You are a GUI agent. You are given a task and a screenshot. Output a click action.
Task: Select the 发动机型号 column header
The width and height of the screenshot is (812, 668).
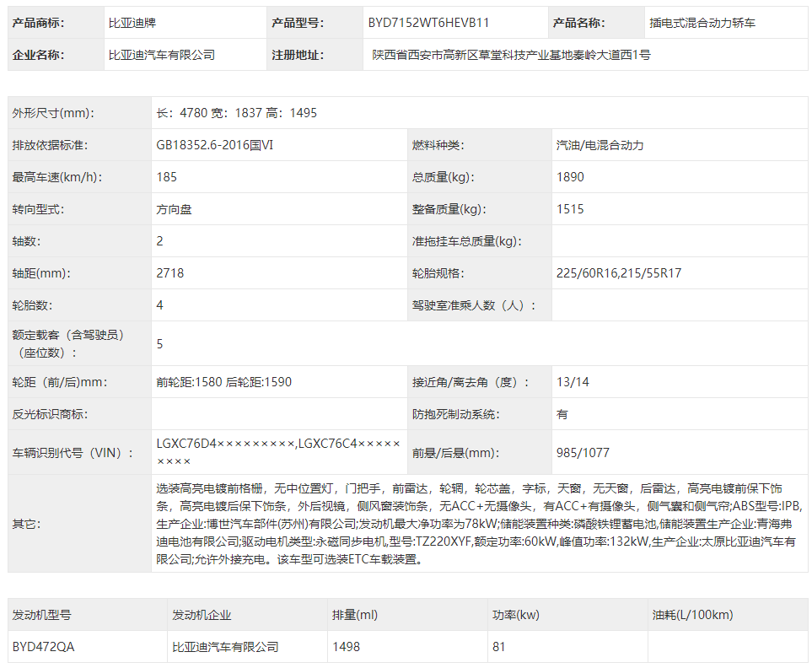tap(42, 615)
